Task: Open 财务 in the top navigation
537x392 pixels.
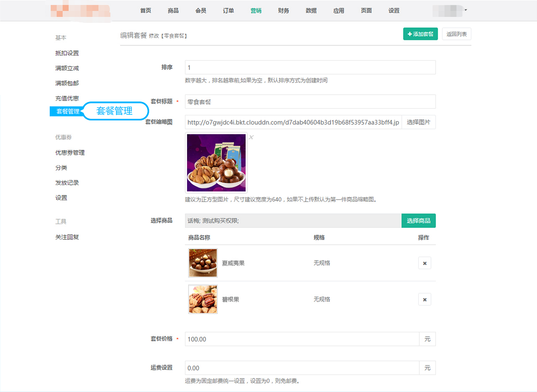Action: tap(283, 10)
